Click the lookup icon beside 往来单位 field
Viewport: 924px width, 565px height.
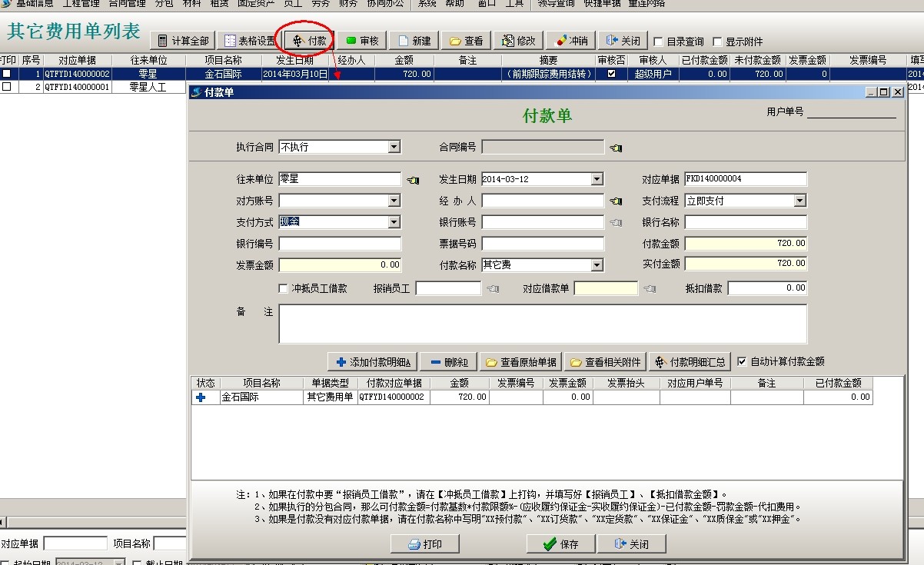[414, 180]
